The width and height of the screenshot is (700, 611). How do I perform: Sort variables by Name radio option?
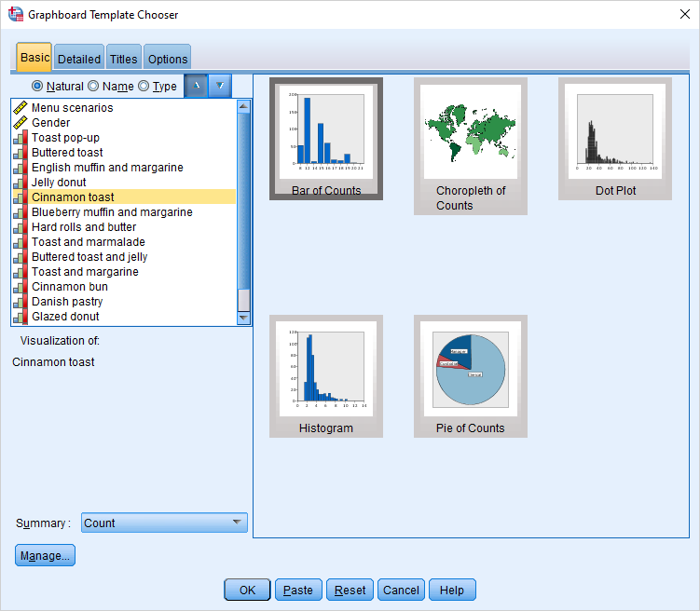(x=93, y=87)
